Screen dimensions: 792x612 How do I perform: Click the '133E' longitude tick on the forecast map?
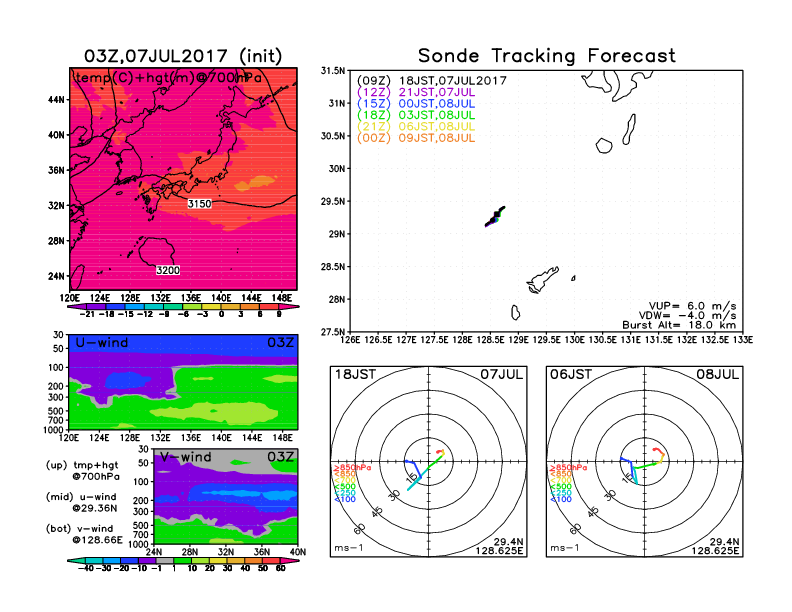(744, 340)
